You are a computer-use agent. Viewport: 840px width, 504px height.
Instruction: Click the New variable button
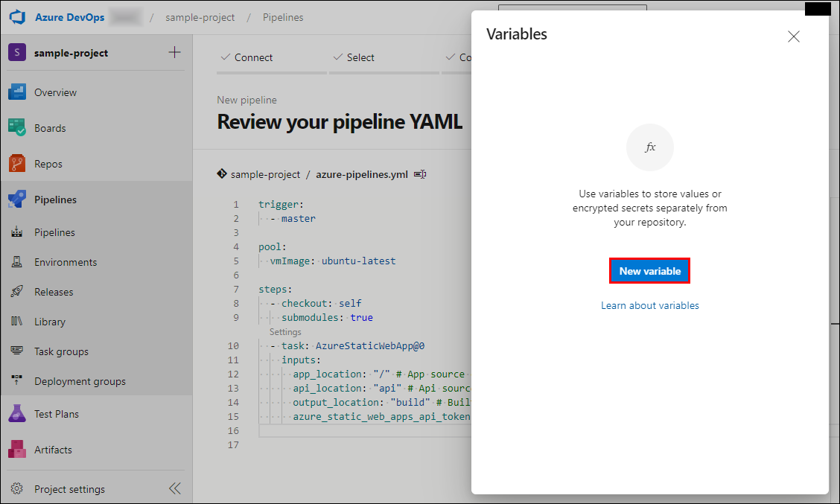(650, 271)
